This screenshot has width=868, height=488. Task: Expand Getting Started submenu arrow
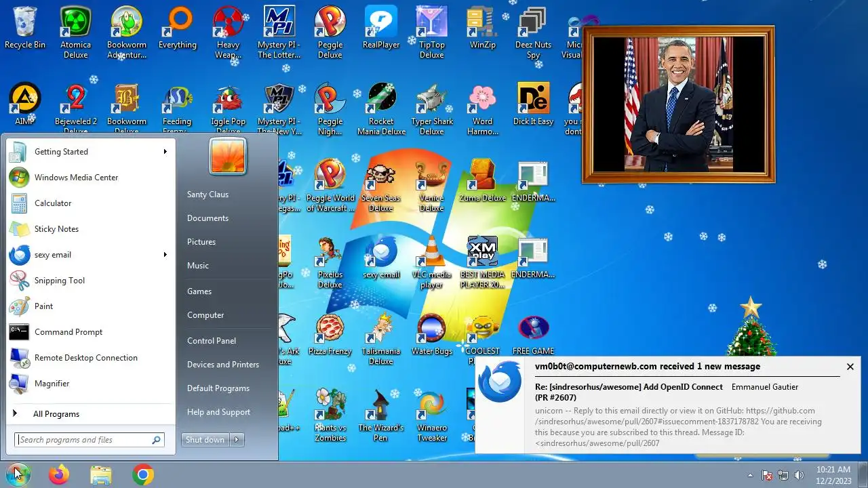pyautogui.click(x=165, y=152)
